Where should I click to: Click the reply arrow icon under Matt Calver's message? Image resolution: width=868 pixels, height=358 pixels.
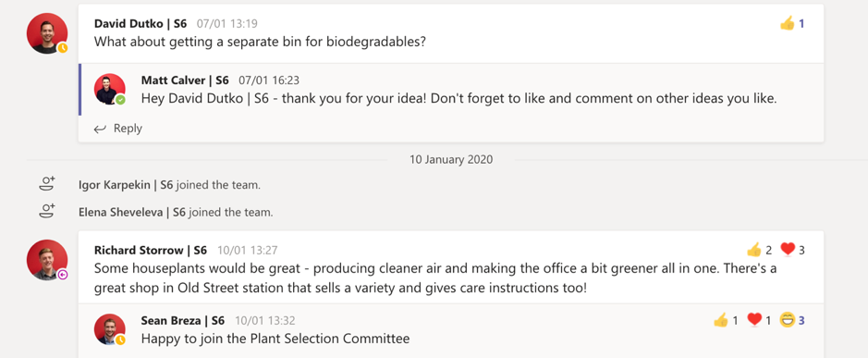click(100, 129)
